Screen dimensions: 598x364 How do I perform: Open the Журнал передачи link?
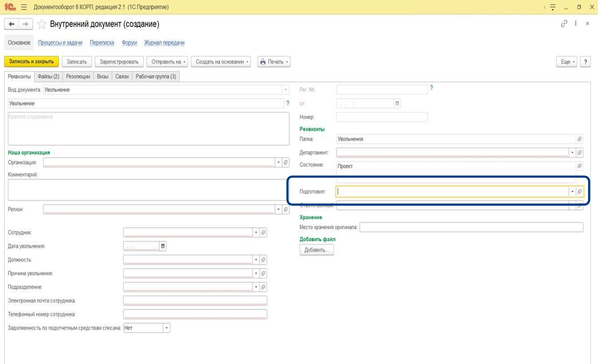coord(164,43)
